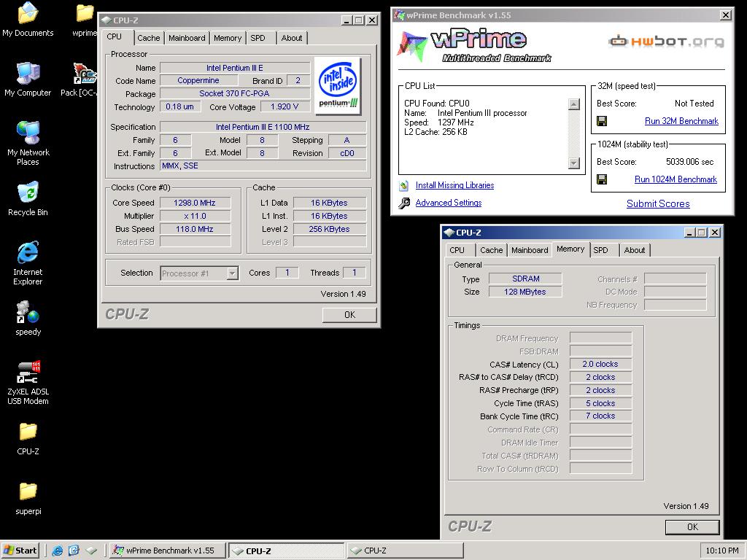747x560 pixels.
Task: Click the Core Voltage 1.920 V field
Action: pos(285,106)
